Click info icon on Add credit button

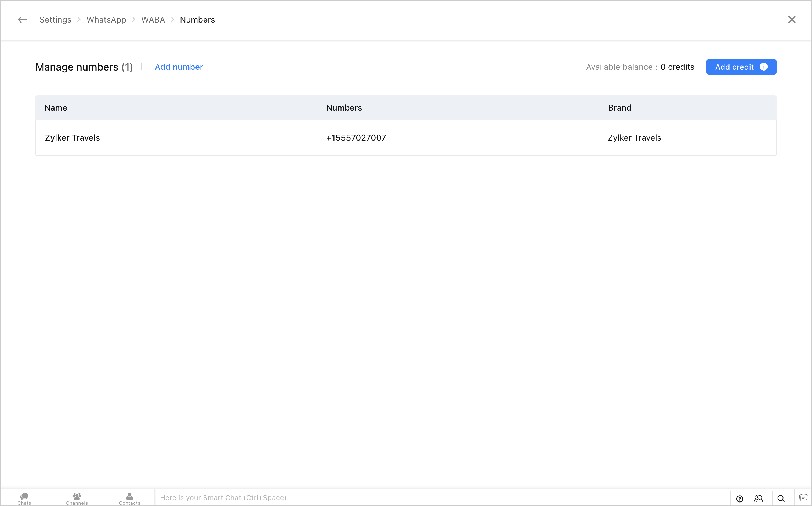(764, 67)
